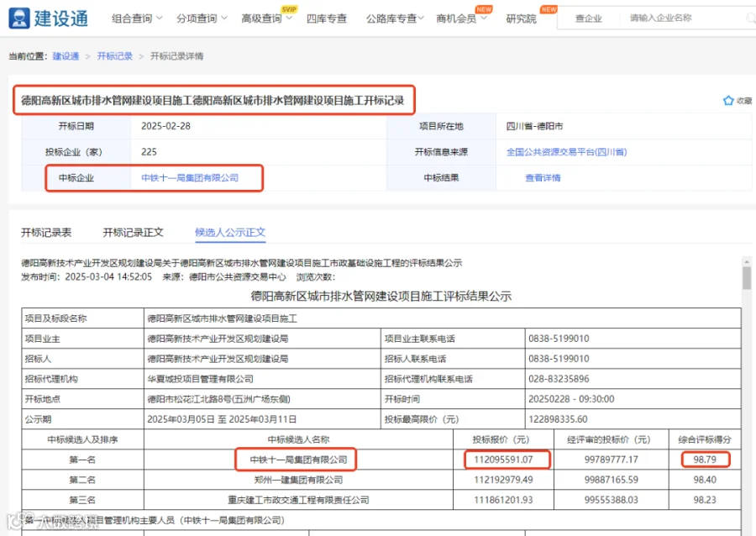Screen dimensions: 756x536
Task: Go to 开标记录 breadcrumb link
Action: (x=115, y=56)
